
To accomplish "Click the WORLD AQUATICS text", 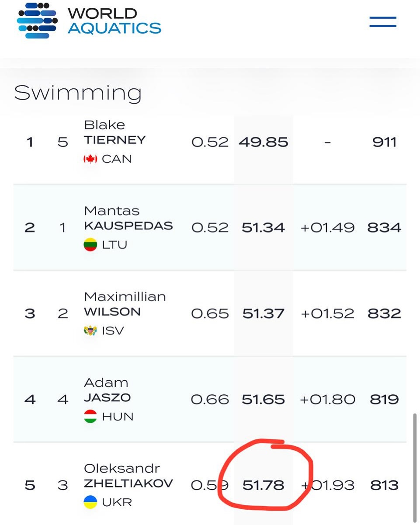I will (x=115, y=21).
